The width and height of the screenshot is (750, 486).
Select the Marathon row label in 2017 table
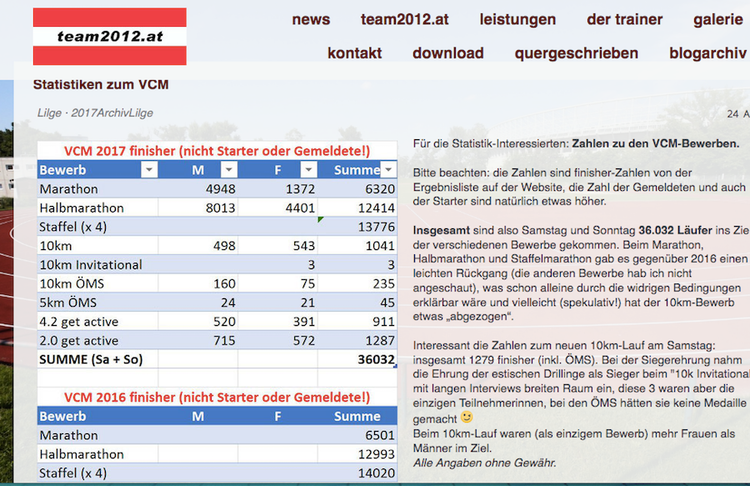68,189
